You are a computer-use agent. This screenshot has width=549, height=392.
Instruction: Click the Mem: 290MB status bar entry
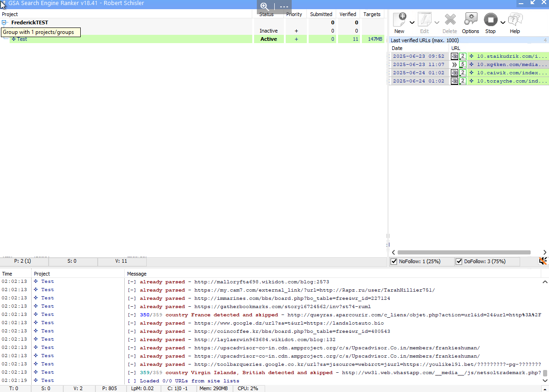click(214, 388)
